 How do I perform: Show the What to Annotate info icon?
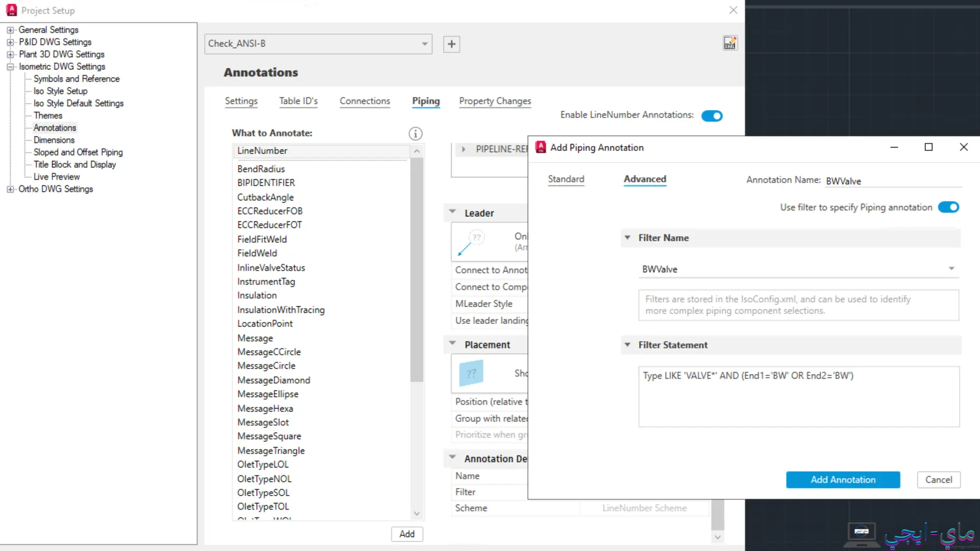click(415, 134)
